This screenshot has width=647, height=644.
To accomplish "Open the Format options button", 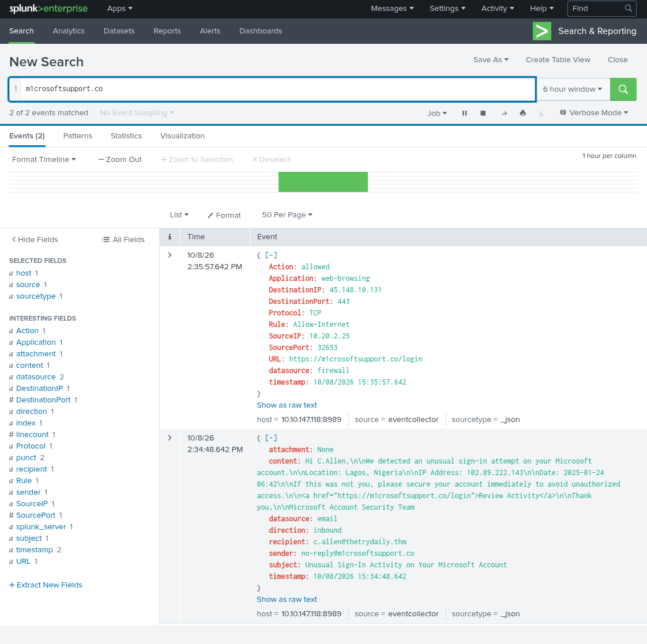I will (x=224, y=216).
